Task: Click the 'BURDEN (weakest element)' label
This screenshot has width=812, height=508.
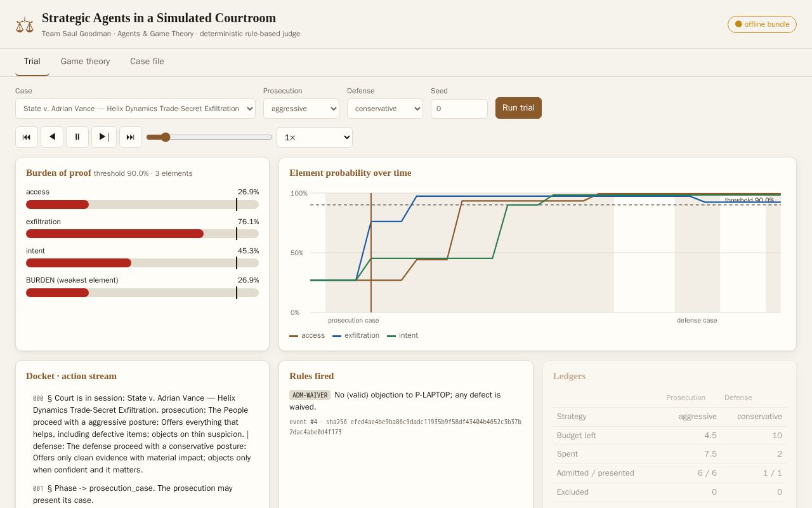Action: pos(72,280)
